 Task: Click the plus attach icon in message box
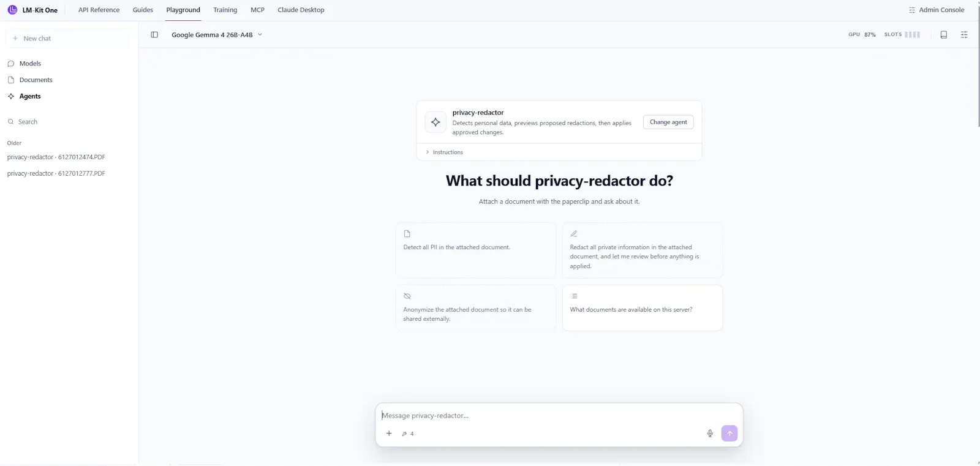(x=389, y=434)
